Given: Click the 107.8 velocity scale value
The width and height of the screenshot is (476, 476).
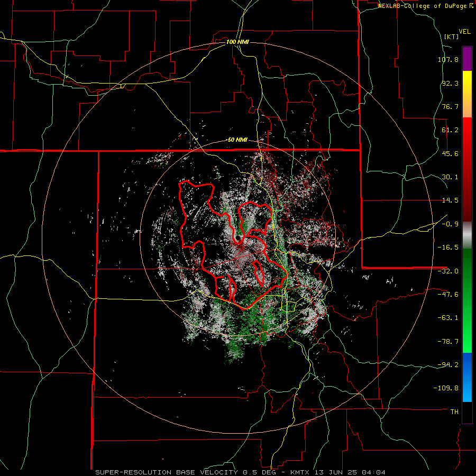Looking at the screenshot, I should point(448,59).
